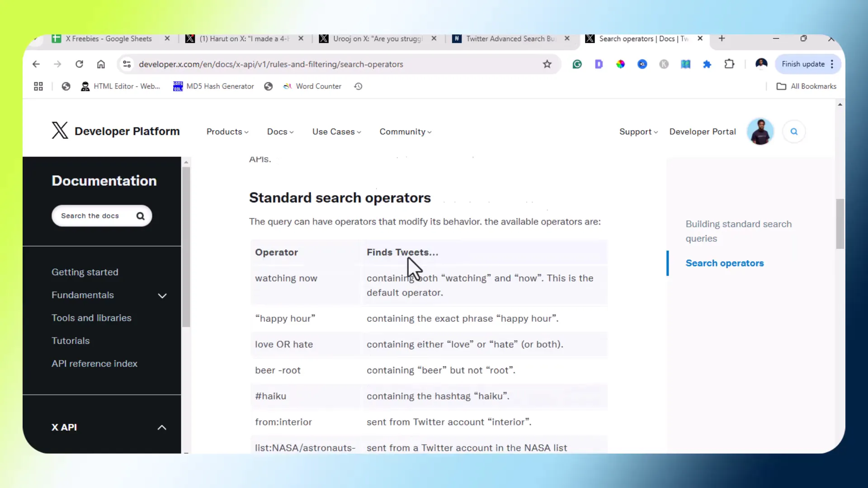Switch to X Freebies Google Sheets tab
Image resolution: width=868 pixels, height=488 pixels.
click(108, 39)
